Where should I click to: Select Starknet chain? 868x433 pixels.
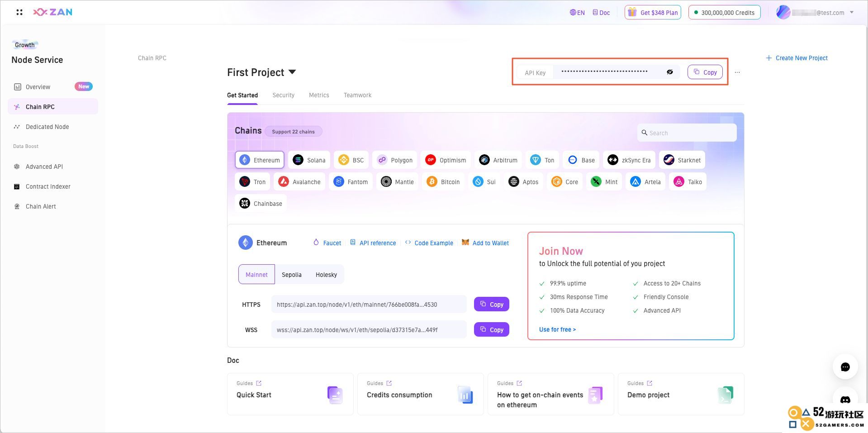682,160
